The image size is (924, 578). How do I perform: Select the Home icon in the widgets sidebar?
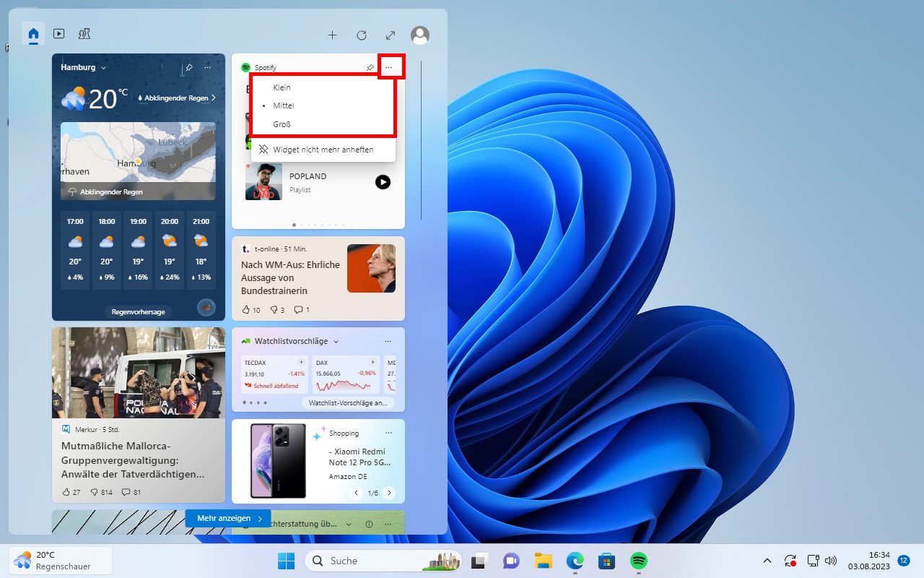pyautogui.click(x=33, y=33)
